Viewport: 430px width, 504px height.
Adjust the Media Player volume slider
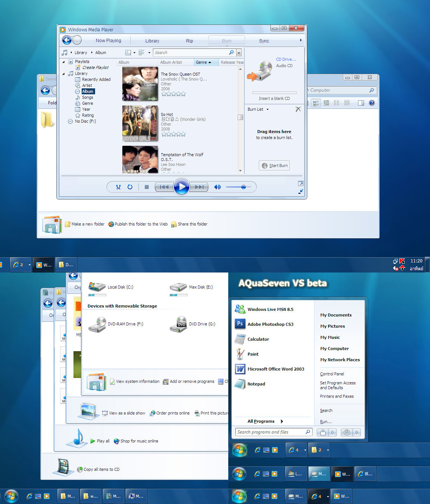pyautogui.click(x=238, y=187)
